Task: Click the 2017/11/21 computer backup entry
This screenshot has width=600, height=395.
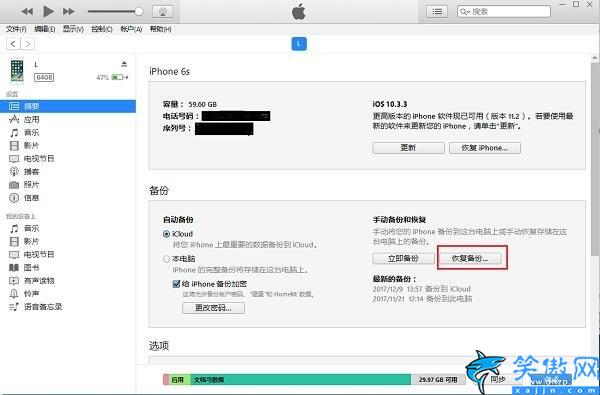Action: coord(422,299)
